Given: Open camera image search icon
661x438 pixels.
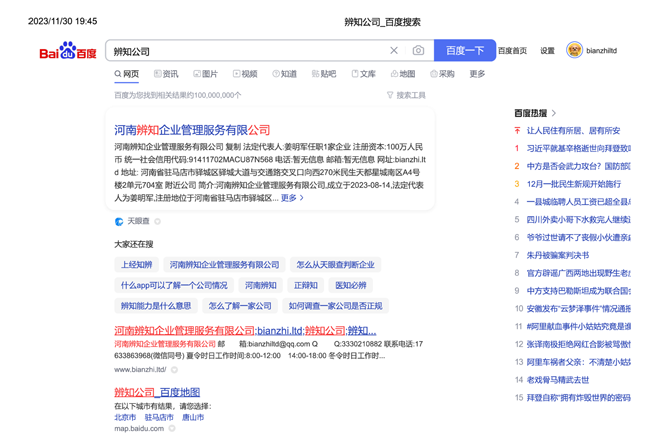Looking at the screenshot, I should tap(418, 51).
